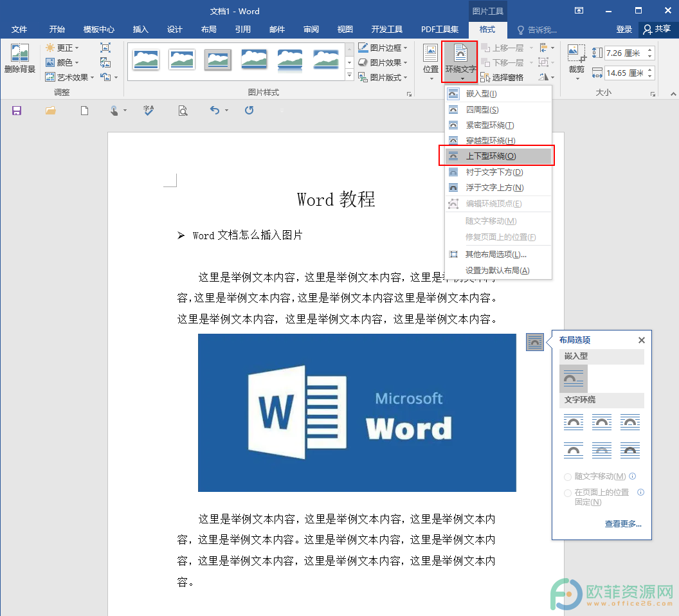Open the Rotate objects dropdown

click(x=547, y=77)
